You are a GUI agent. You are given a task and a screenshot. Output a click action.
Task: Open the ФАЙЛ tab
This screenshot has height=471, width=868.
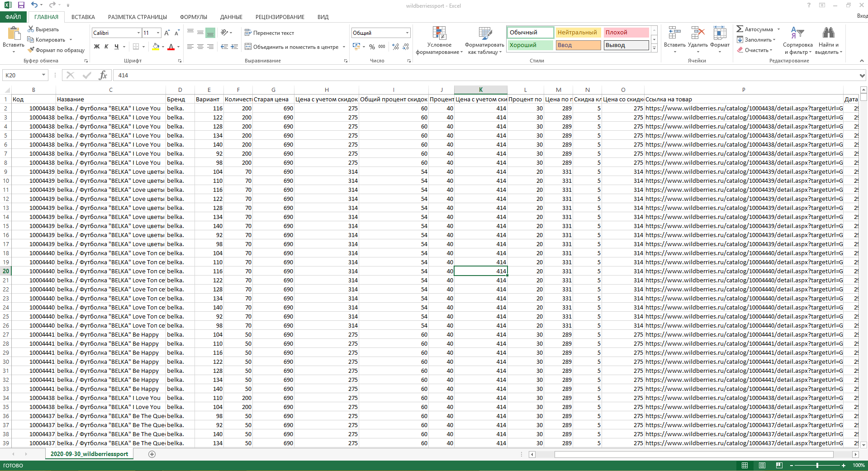point(13,17)
